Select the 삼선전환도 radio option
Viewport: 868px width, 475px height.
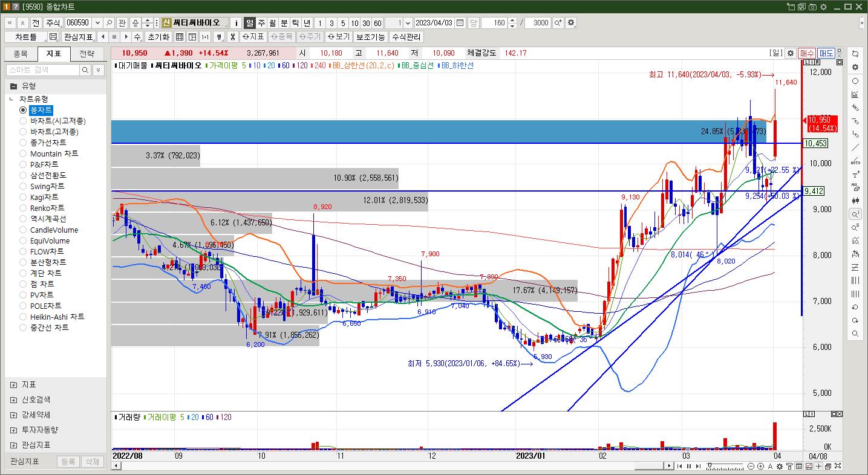[23, 175]
